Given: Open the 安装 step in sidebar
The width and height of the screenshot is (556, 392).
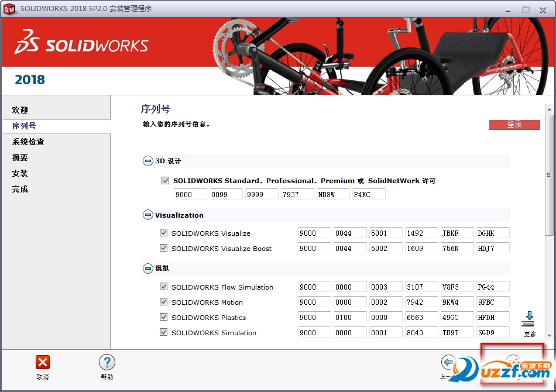Looking at the screenshot, I should [20, 173].
